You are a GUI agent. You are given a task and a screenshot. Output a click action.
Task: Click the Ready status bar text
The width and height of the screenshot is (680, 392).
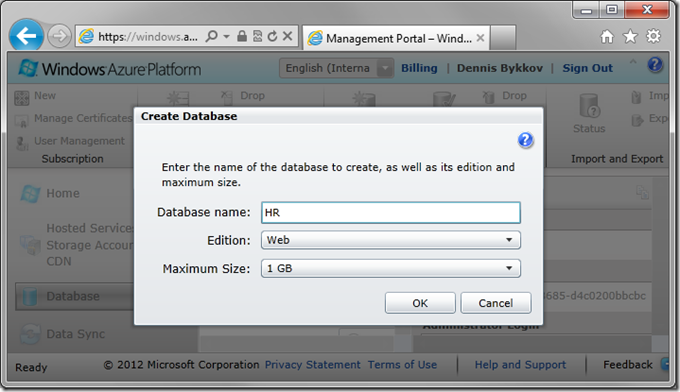coord(31,367)
